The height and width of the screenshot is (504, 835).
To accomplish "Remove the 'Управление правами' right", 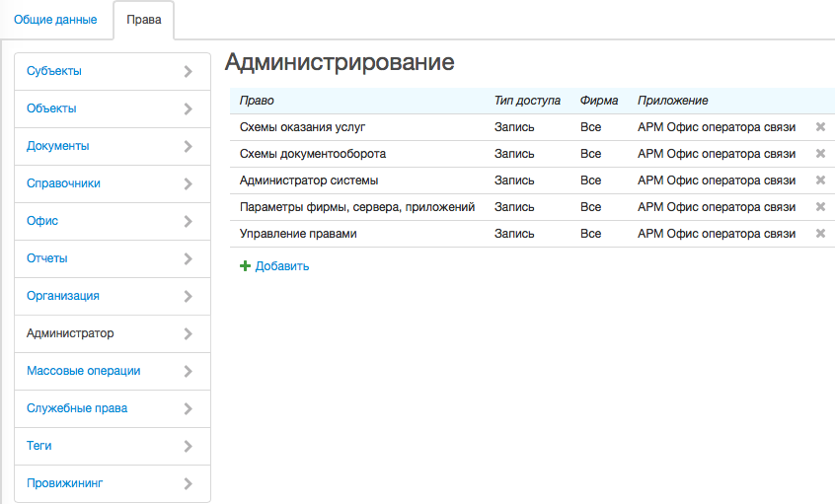I will tap(820, 234).
